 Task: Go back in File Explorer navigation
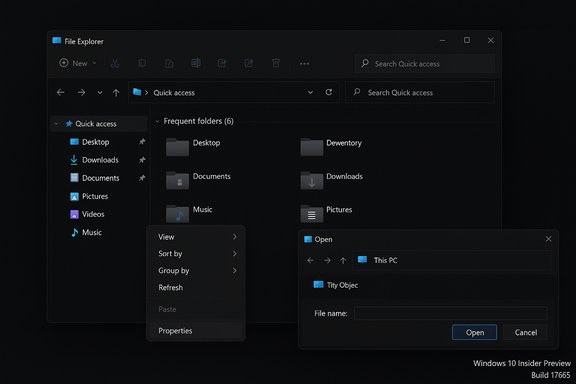point(61,93)
